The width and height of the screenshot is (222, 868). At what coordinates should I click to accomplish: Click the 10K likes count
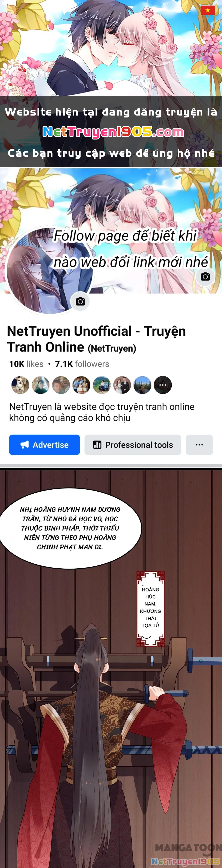point(26,364)
